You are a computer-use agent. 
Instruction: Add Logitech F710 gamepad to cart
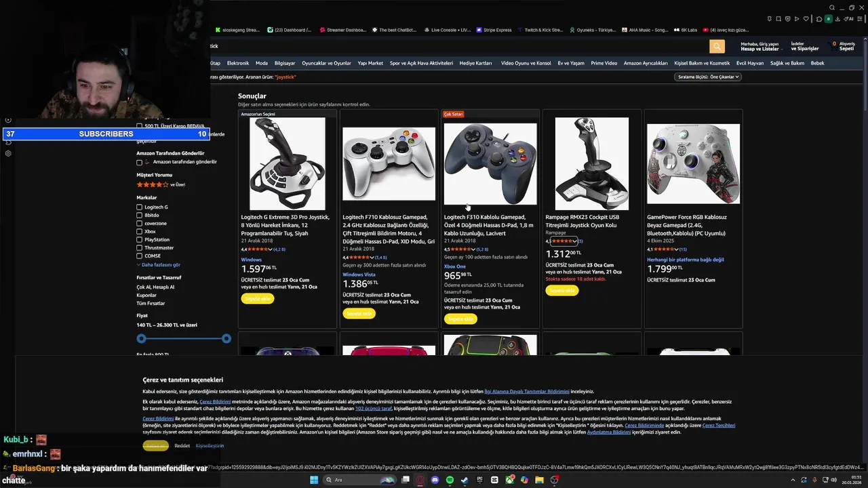pos(359,314)
